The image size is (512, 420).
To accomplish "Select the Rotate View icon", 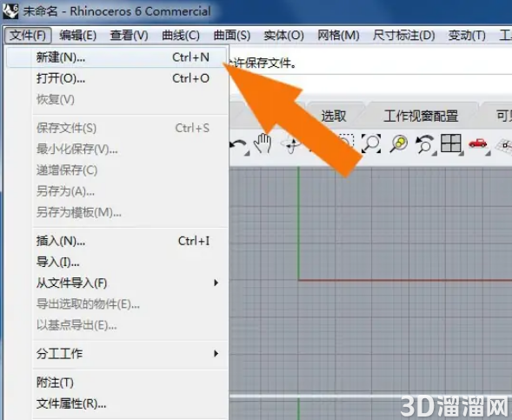I will pos(291,144).
